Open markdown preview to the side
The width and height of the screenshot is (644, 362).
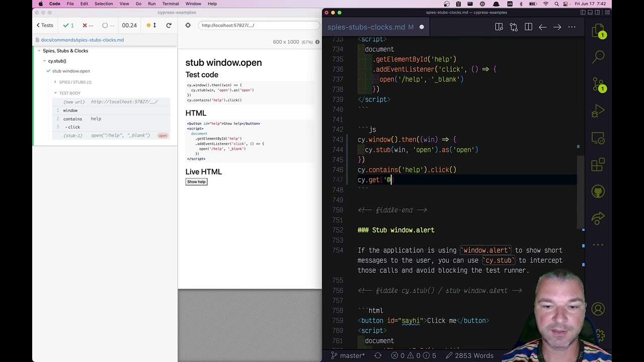point(499,27)
